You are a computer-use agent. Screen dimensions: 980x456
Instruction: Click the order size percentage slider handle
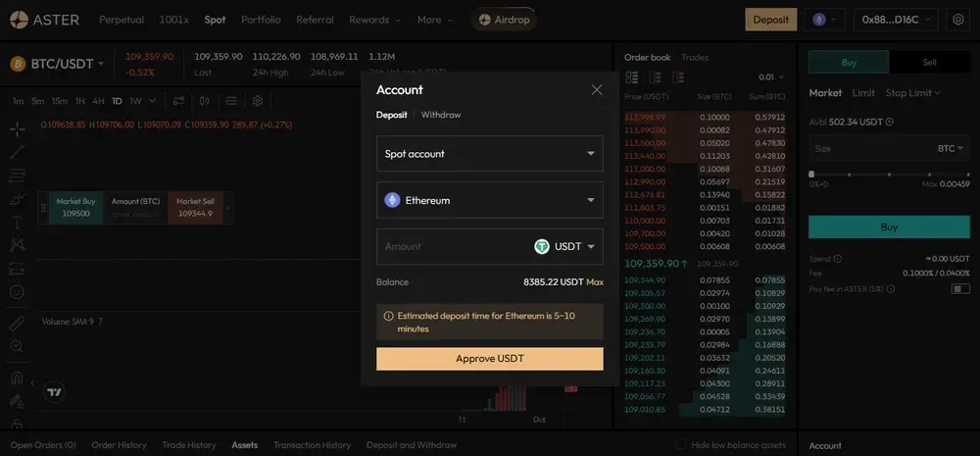coord(811,175)
